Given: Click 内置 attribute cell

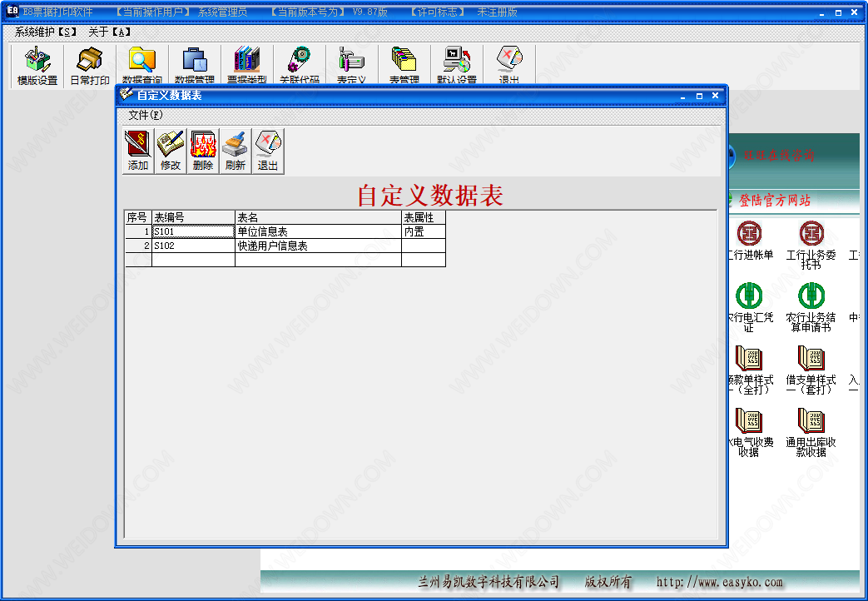Looking at the screenshot, I should pos(424,231).
